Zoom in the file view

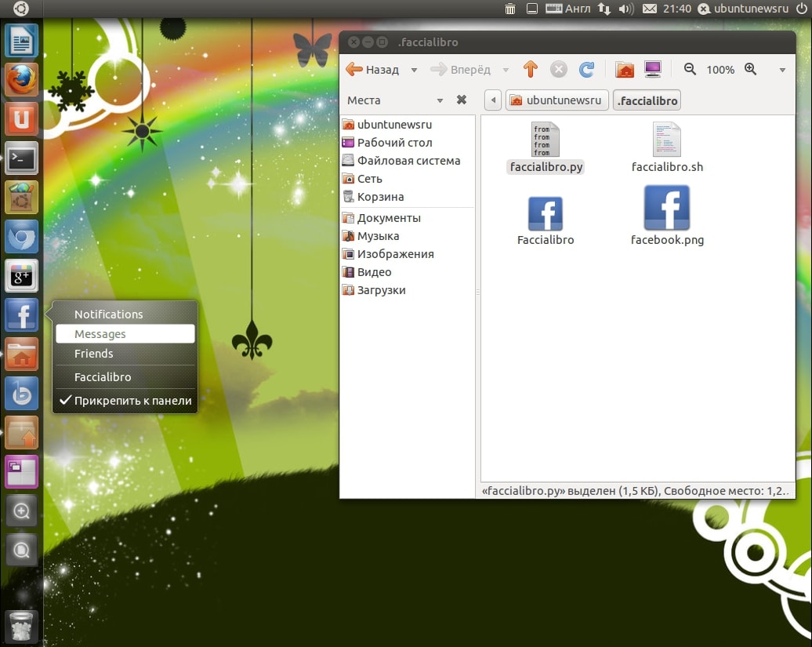click(750, 69)
